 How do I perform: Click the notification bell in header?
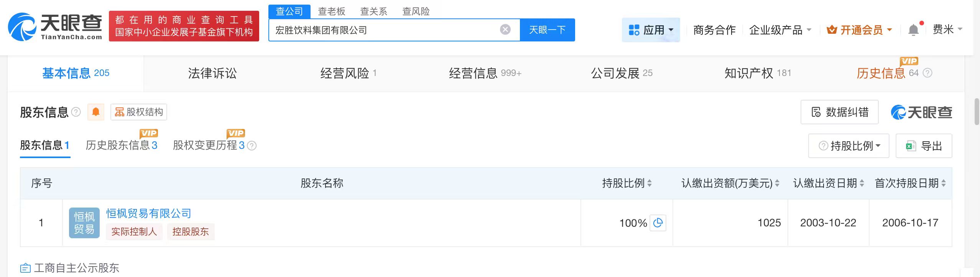point(913,30)
